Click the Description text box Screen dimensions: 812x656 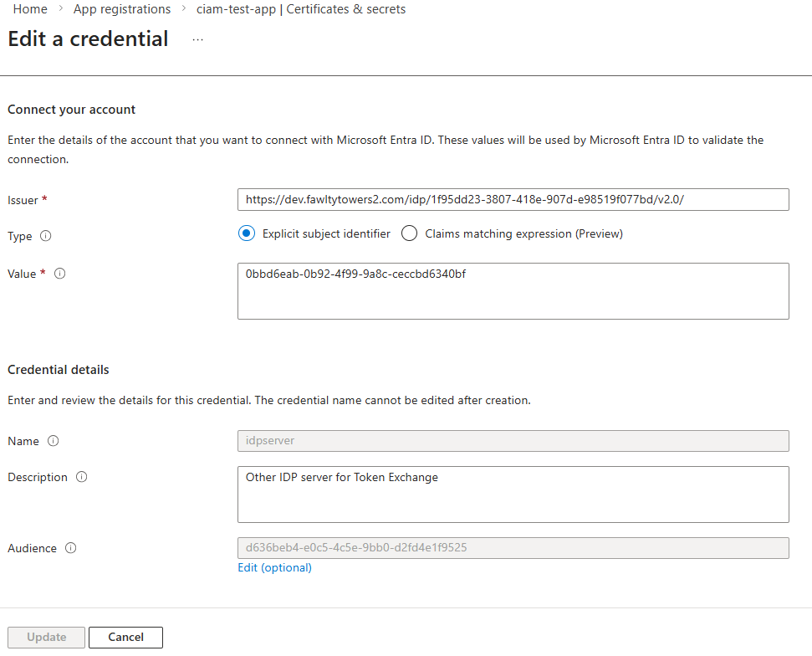coord(513,495)
